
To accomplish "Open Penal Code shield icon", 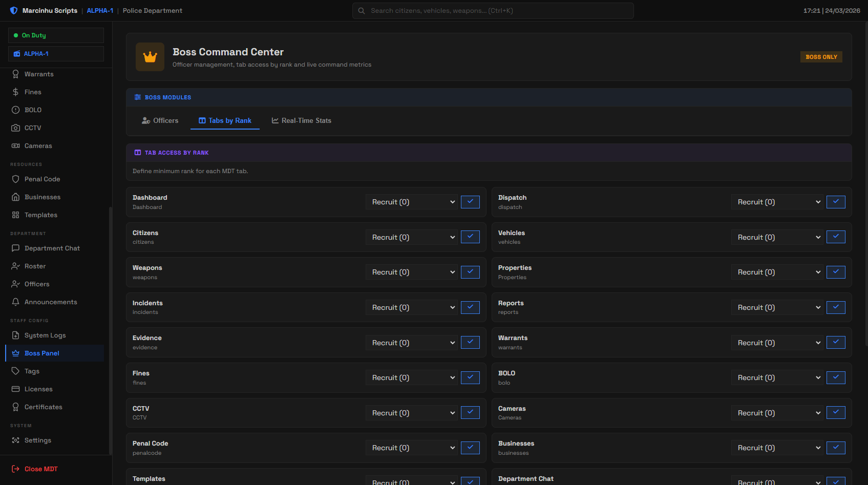I will 16,179.
